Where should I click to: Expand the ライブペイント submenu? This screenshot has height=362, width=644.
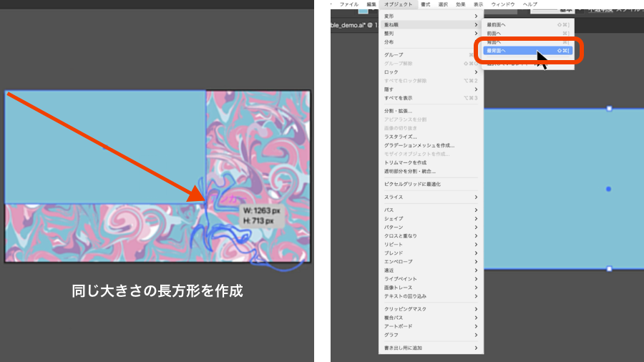(431, 279)
